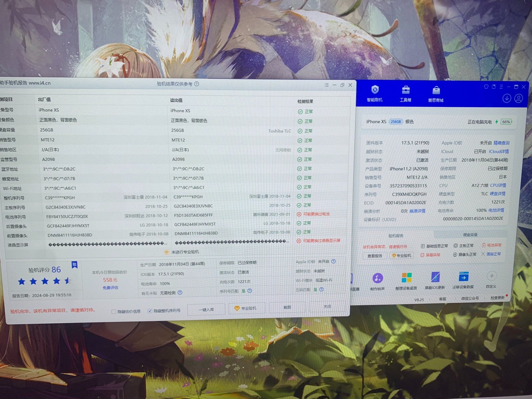
Task: Click help icon beside 有无卡贴 无需检测
Action: pos(180,292)
